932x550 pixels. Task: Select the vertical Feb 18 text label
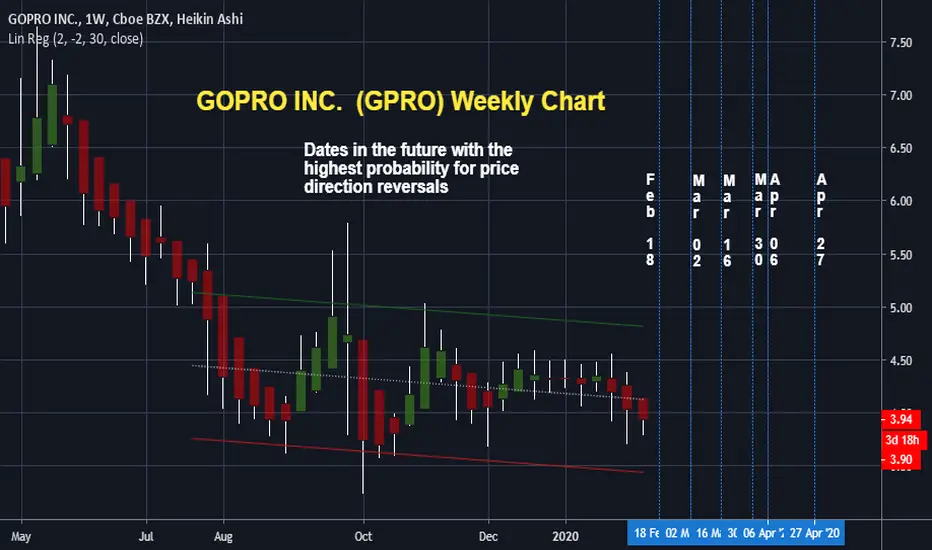point(650,219)
